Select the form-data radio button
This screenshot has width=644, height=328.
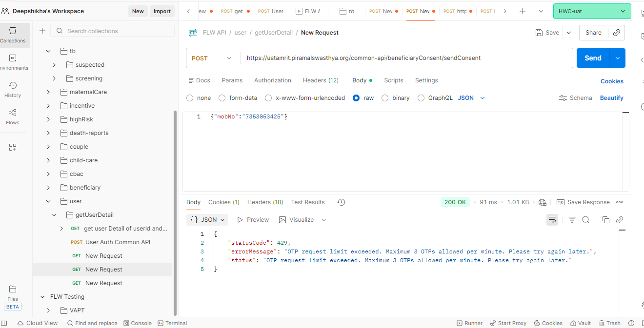tap(222, 98)
